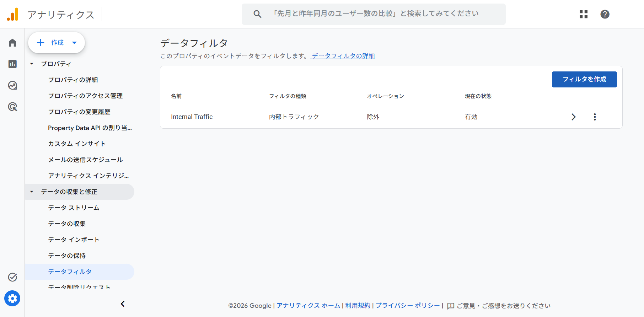Open データ ストリーム menu item
Screen dimensions: 644x317
click(74, 208)
